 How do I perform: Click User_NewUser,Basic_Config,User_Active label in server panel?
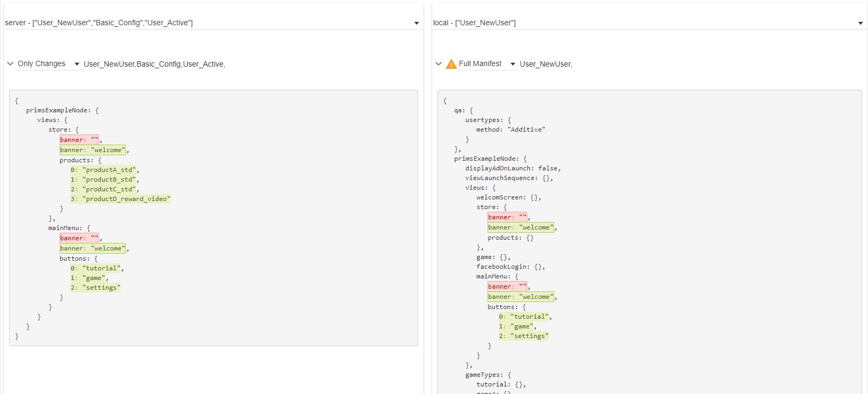click(x=154, y=64)
